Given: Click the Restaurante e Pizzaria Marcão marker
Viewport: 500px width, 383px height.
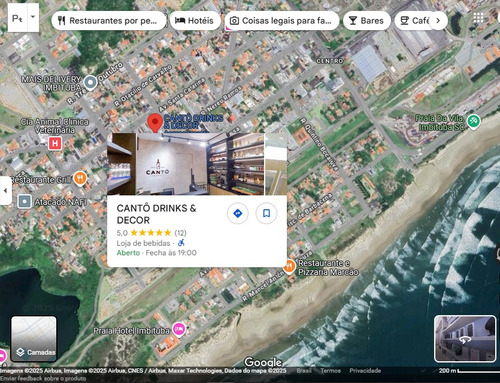Looking at the screenshot, I should pyautogui.click(x=289, y=267).
